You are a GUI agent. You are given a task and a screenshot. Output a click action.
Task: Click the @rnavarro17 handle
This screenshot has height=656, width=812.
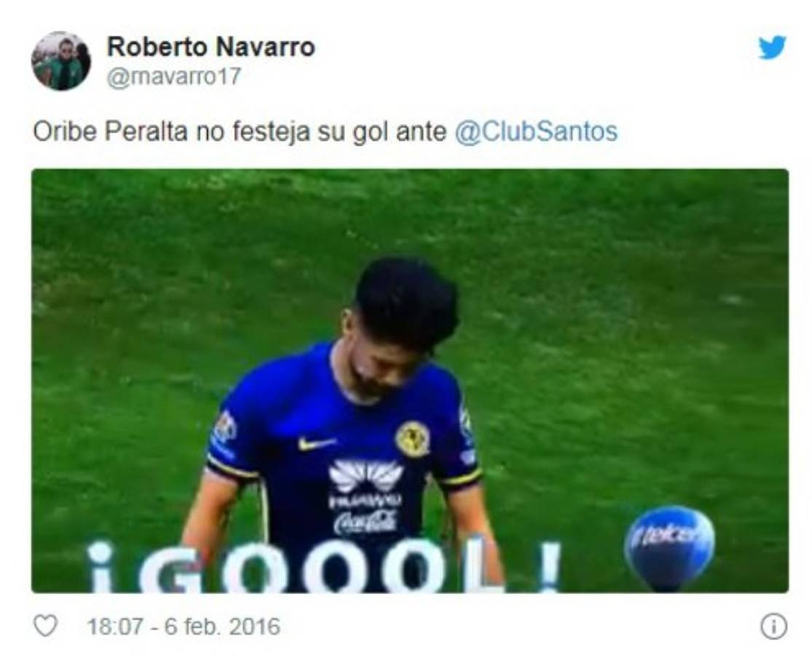click(x=174, y=77)
